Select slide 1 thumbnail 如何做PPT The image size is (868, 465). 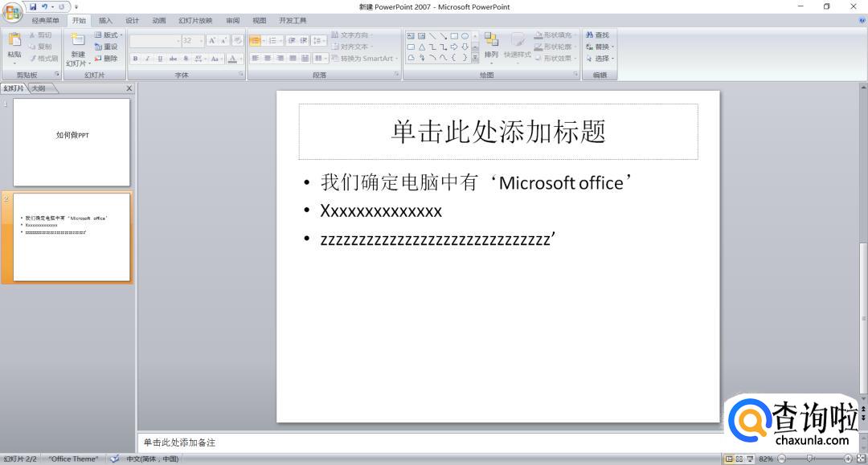click(72, 142)
